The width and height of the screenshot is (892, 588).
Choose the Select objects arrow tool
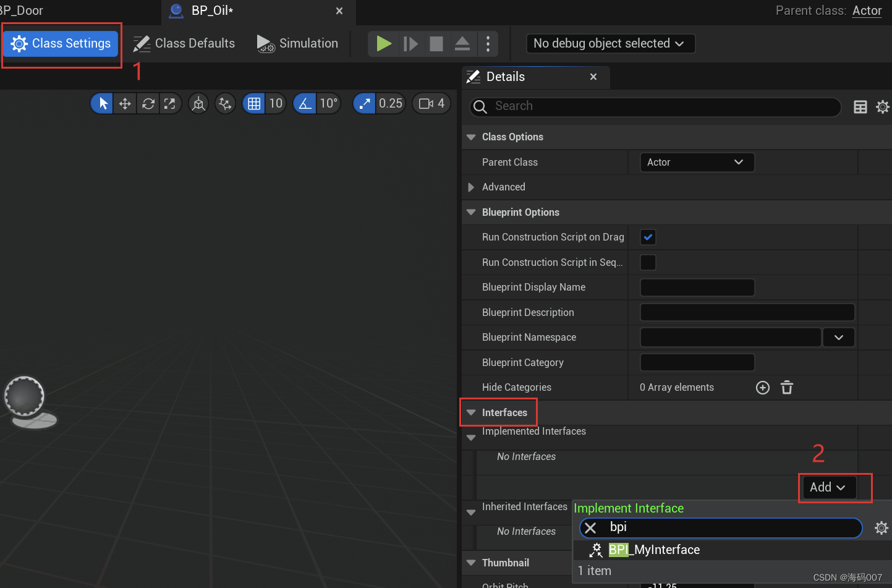[103, 103]
